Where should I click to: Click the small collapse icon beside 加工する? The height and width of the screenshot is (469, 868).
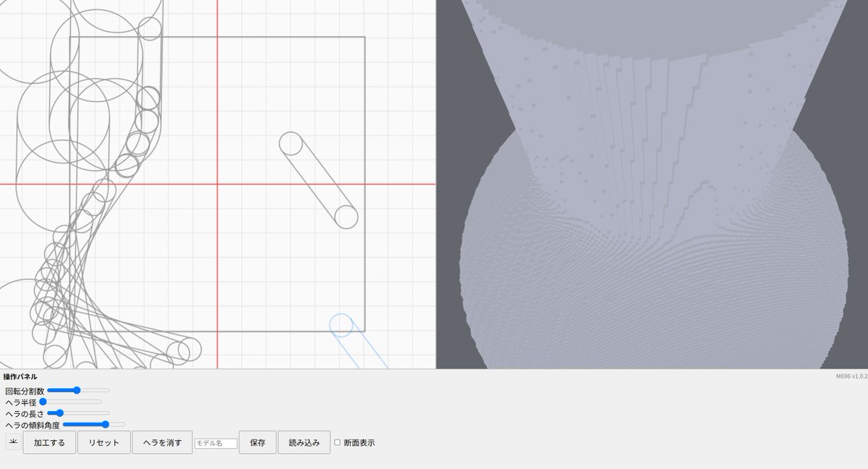coord(13,441)
